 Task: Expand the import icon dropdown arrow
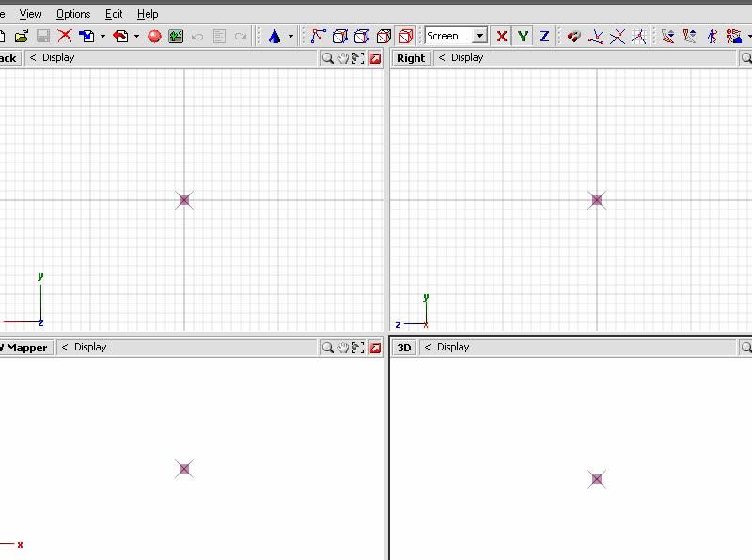point(102,37)
